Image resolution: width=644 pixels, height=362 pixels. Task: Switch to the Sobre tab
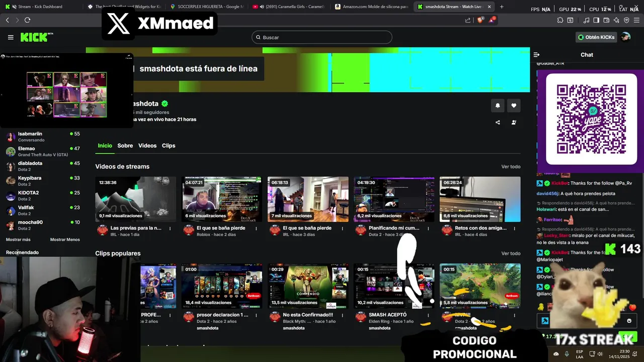point(125,146)
